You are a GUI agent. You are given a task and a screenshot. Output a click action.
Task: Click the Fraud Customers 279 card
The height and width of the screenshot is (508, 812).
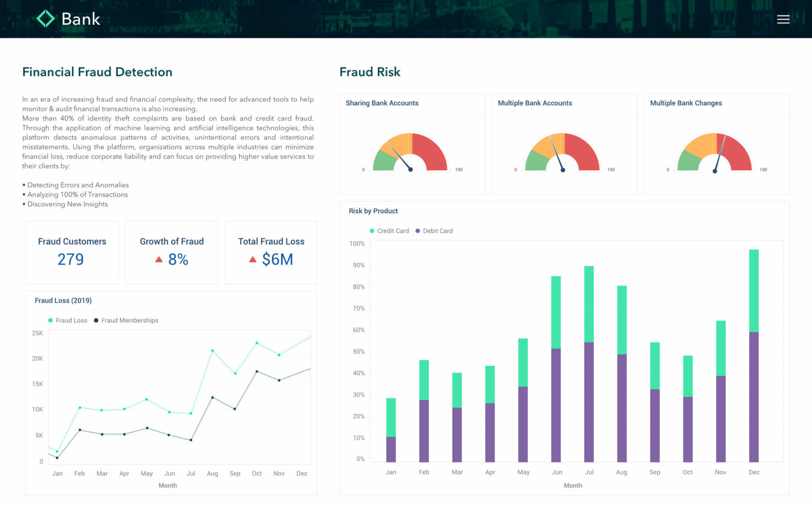[72, 252]
